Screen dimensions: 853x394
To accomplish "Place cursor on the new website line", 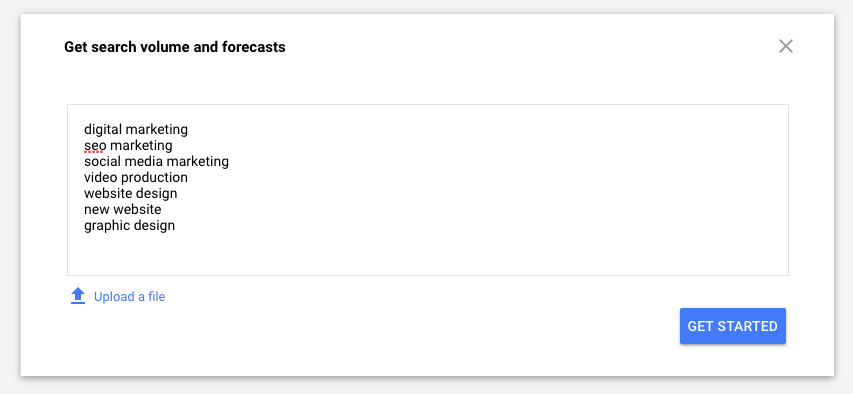I will pos(122,210).
